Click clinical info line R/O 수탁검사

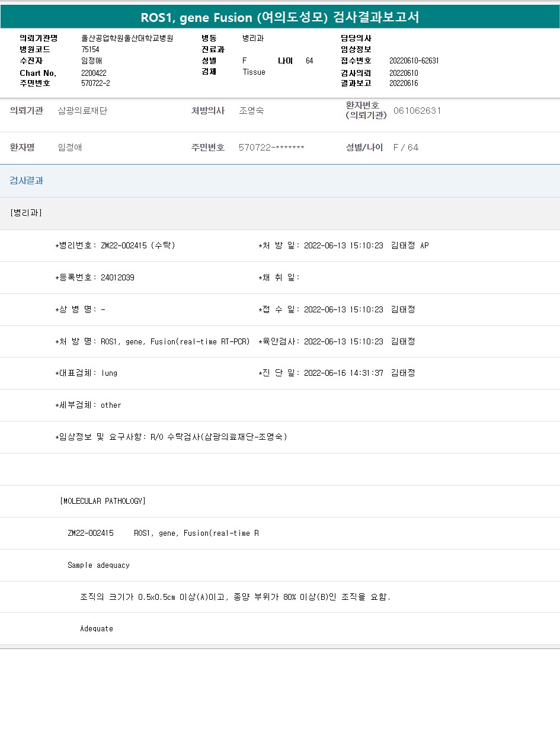point(171,437)
